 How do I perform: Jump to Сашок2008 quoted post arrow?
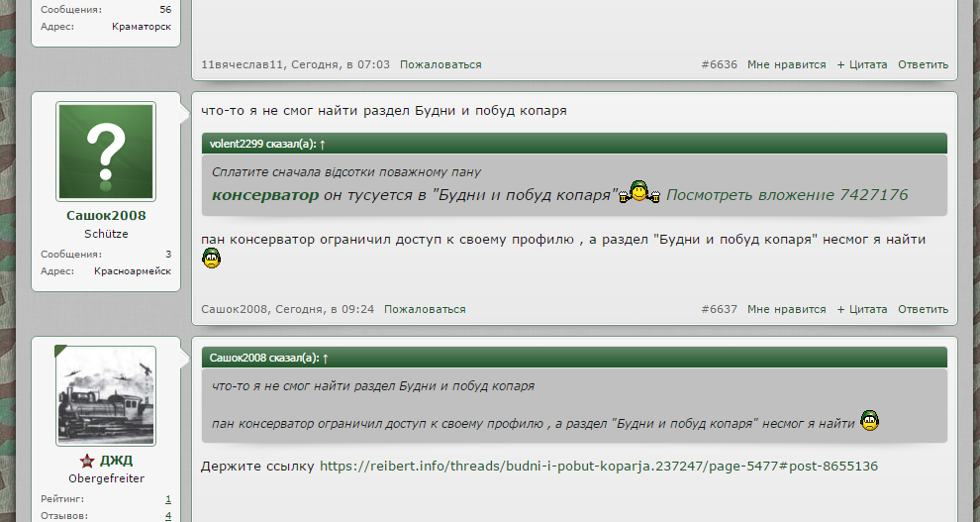(x=326, y=359)
